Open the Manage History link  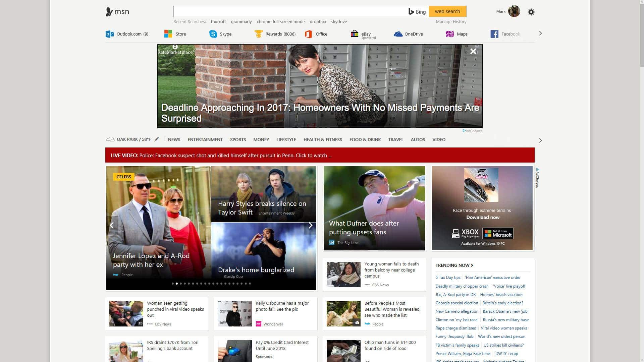pyautogui.click(x=451, y=21)
